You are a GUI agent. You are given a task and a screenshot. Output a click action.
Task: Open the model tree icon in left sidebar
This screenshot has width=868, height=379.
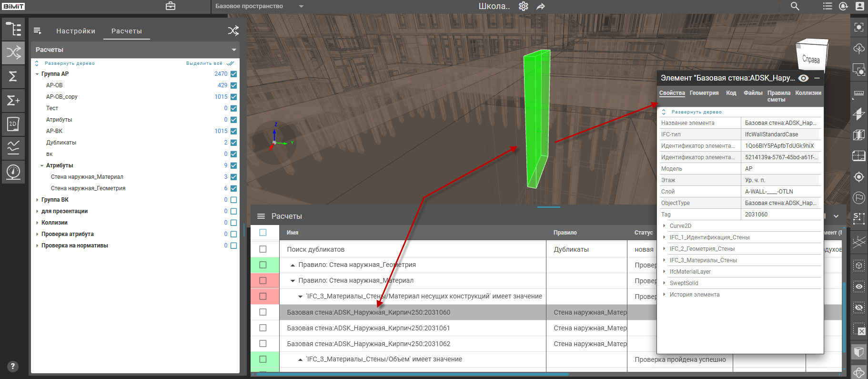coord(13,29)
